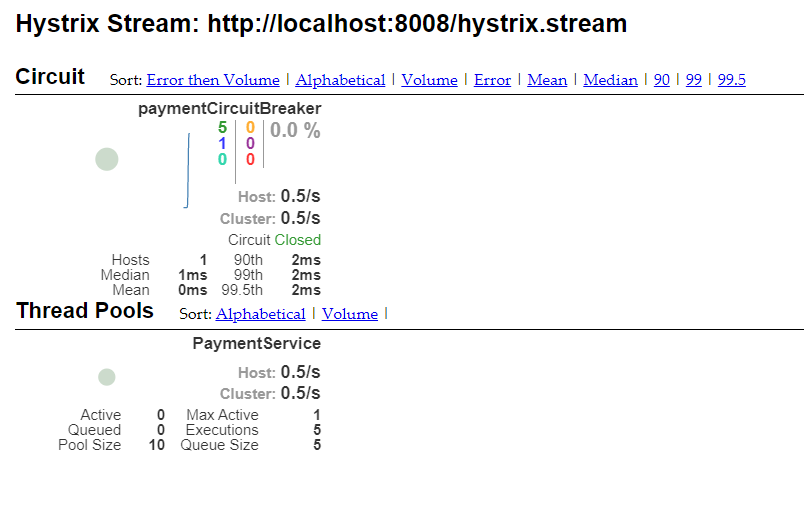Click the paymentCircuitBreaker rate sparkline graph
This screenshot has width=804, height=508.
coord(187,170)
